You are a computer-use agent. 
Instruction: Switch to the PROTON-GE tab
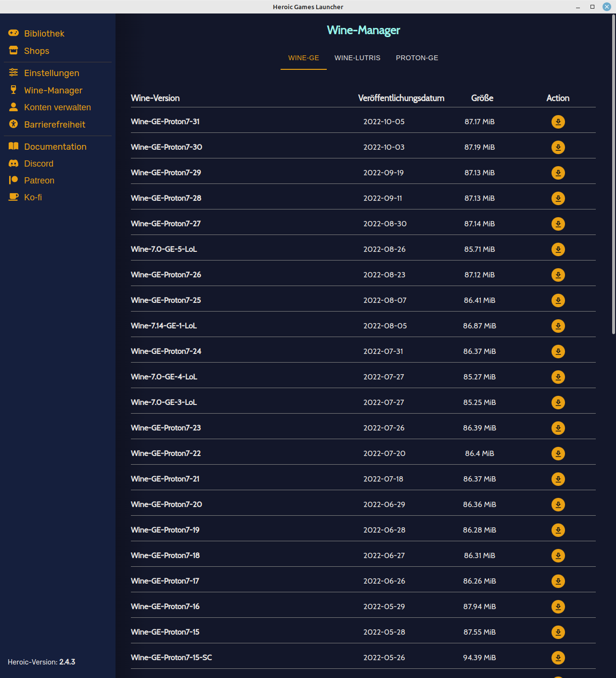[x=417, y=58]
